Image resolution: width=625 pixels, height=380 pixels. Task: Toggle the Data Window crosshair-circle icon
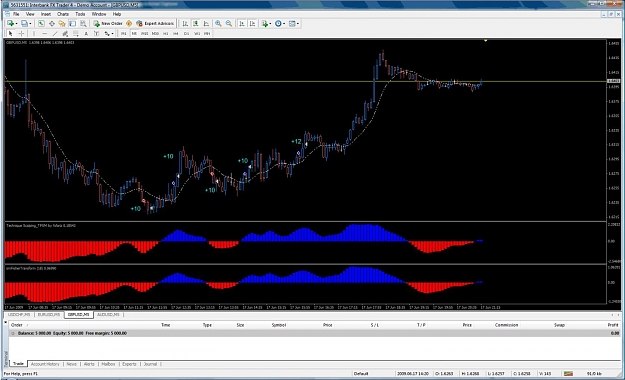coord(52,24)
